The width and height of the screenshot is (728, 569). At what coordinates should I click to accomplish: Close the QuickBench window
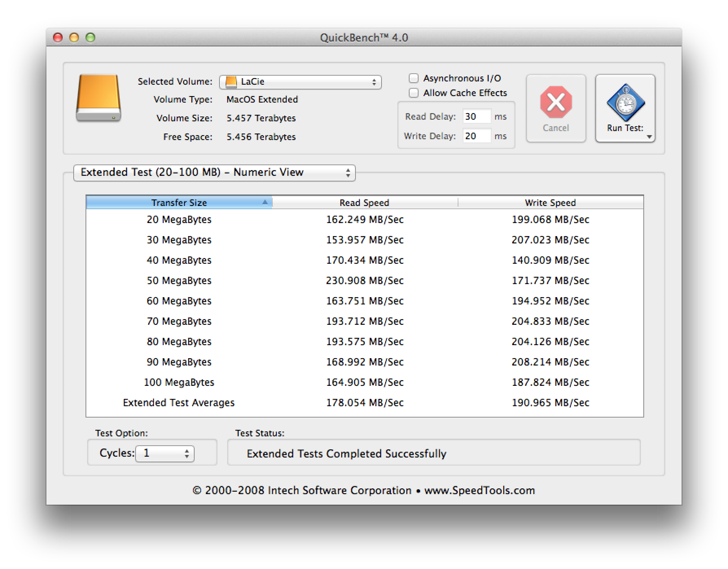[58, 37]
